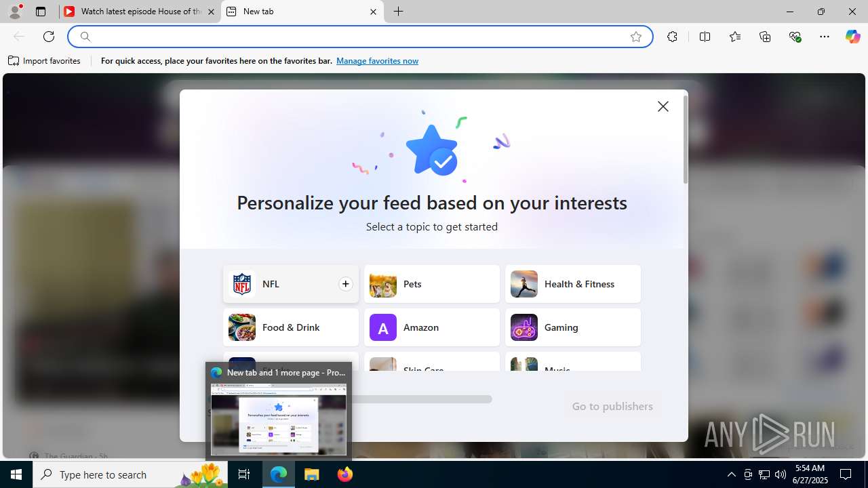Toggle Split screen view icon
The height and width of the screenshot is (488, 868).
pos(705,37)
